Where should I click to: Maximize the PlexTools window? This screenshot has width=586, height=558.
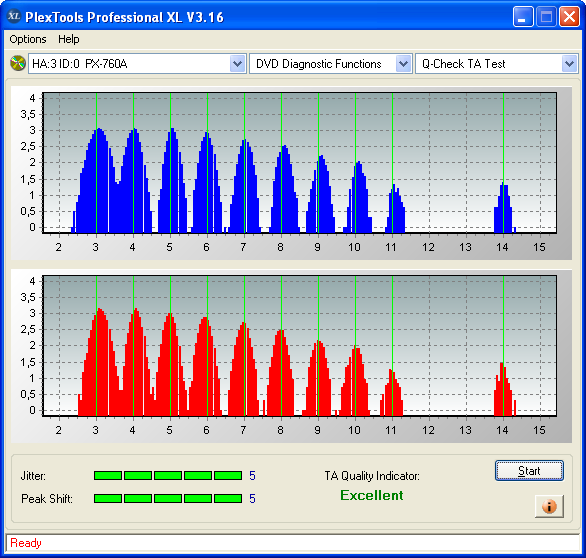546,17
